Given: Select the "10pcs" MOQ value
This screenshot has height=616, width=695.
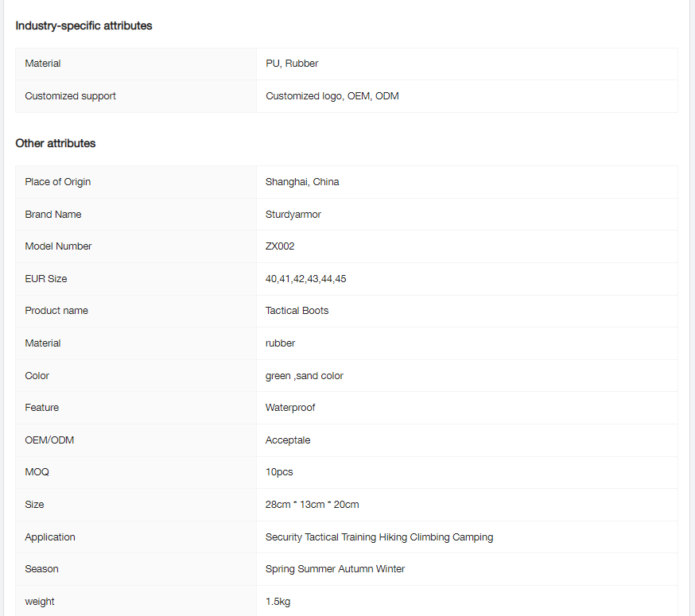Looking at the screenshot, I should coord(279,472).
